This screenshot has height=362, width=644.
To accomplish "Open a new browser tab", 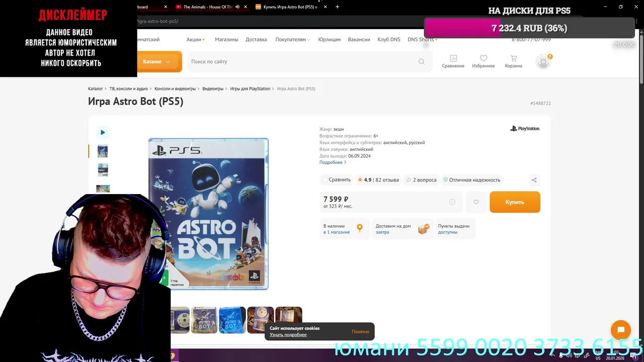I will pos(337,7).
